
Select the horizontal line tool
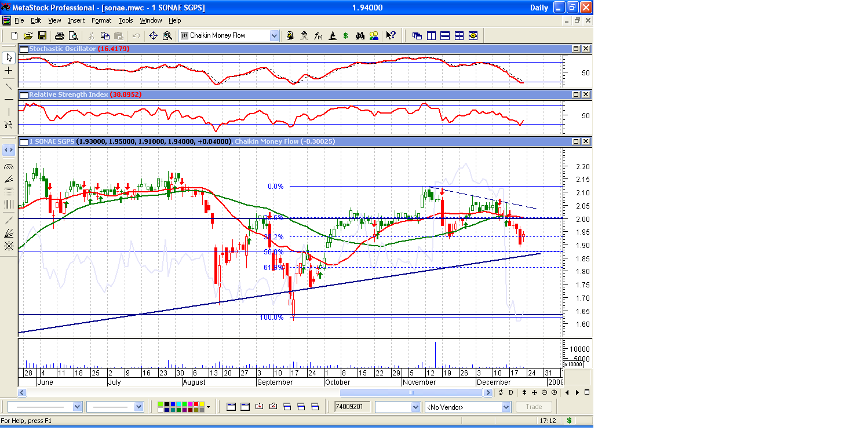click(9, 99)
